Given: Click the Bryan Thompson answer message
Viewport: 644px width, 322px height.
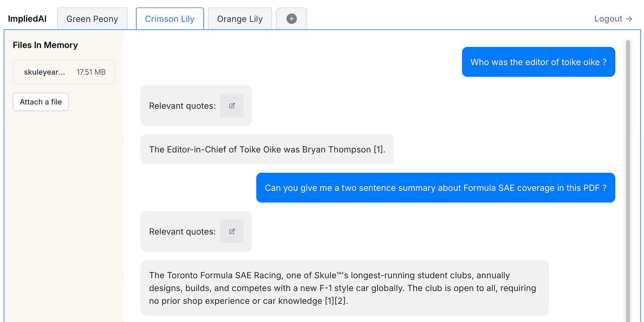Looking at the screenshot, I should pyautogui.click(x=267, y=149).
